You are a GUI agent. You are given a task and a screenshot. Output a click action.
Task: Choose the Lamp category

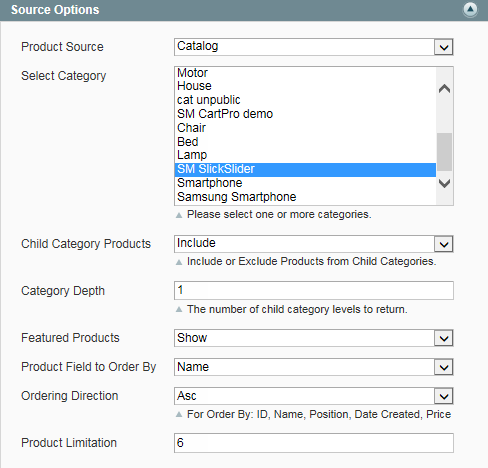[x=305, y=155]
